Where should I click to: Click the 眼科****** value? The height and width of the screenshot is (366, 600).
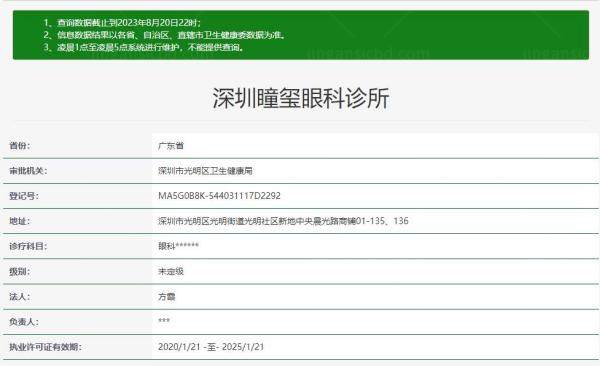pyautogui.click(x=178, y=246)
